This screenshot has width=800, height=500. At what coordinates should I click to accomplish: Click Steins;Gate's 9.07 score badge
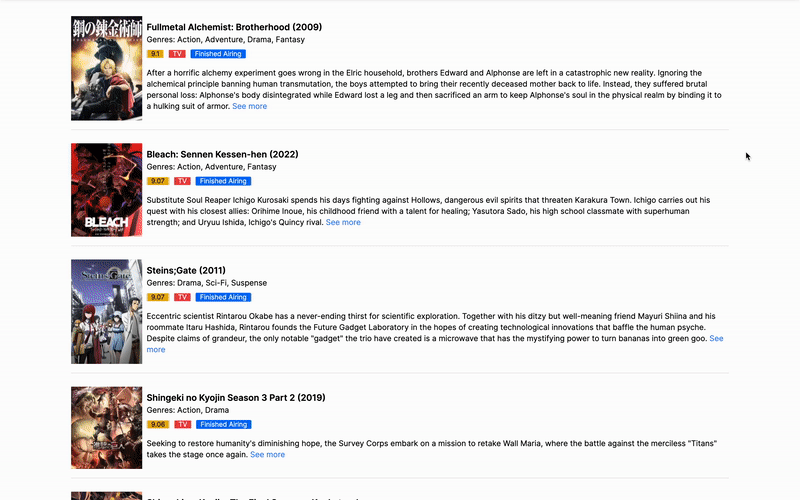click(x=158, y=297)
